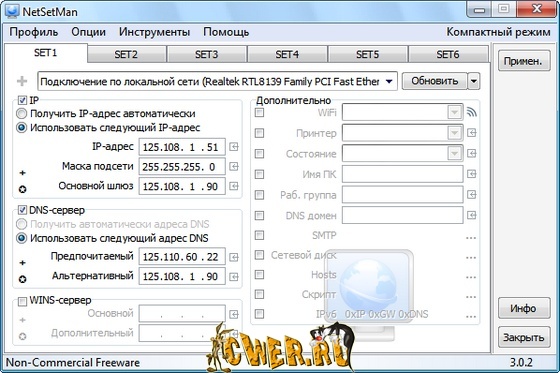Open the WiFi dropdown
This screenshot has width=560, height=373.
coord(454,113)
